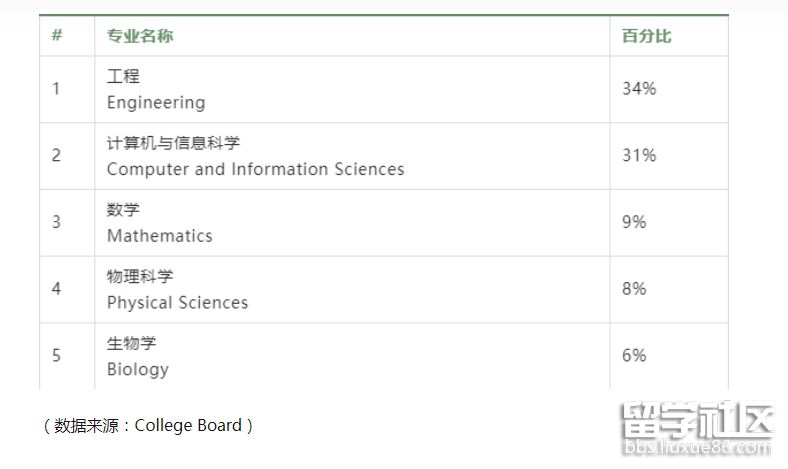Click the Engineering text
788x469 pixels.
click(x=156, y=102)
